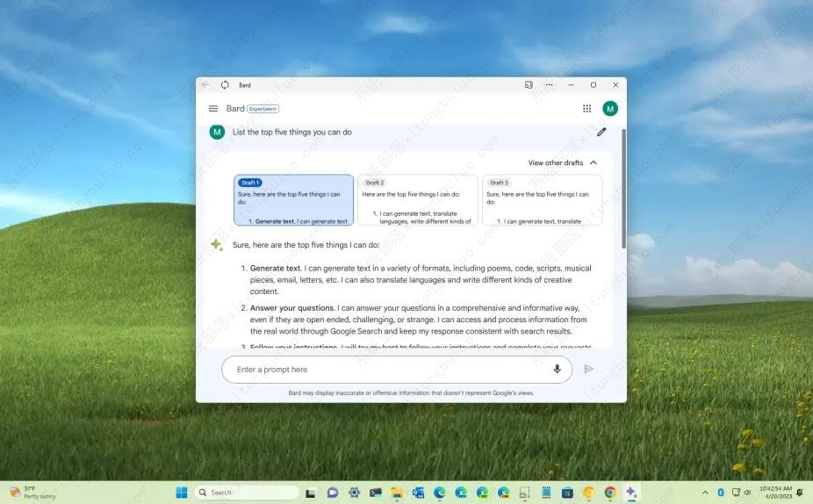Open the Snipping Tool icon in taskbar

(525, 493)
